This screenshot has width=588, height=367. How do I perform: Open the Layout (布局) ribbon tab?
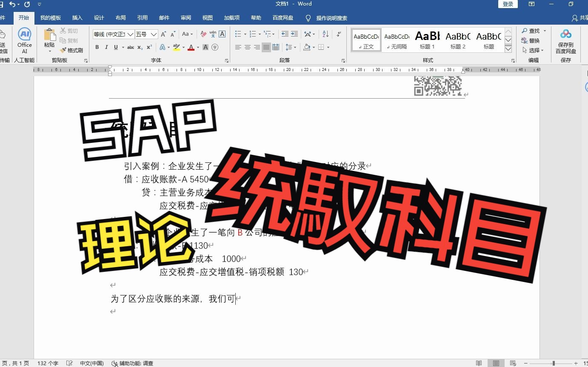click(x=121, y=18)
